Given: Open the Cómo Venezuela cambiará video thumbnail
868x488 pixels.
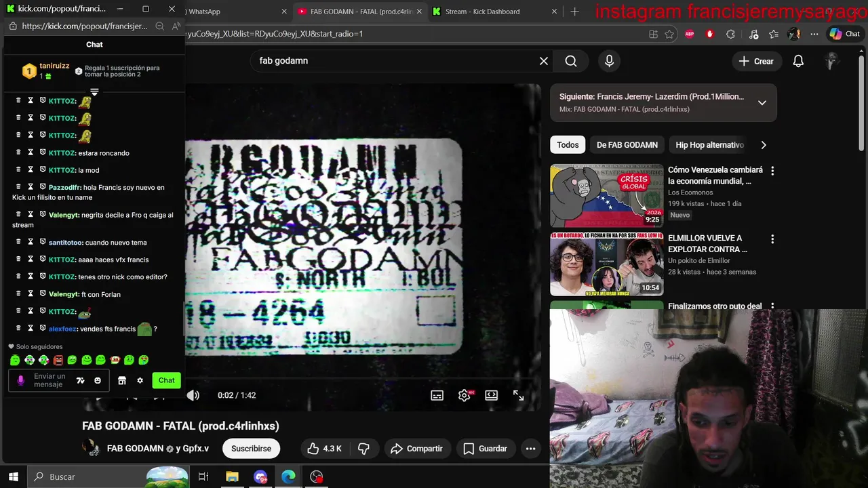Looking at the screenshot, I should pyautogui.click(x=607, y=195).
